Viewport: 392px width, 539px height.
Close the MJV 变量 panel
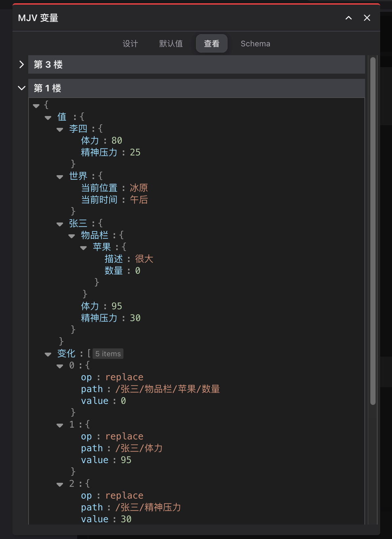click(367, 18)
